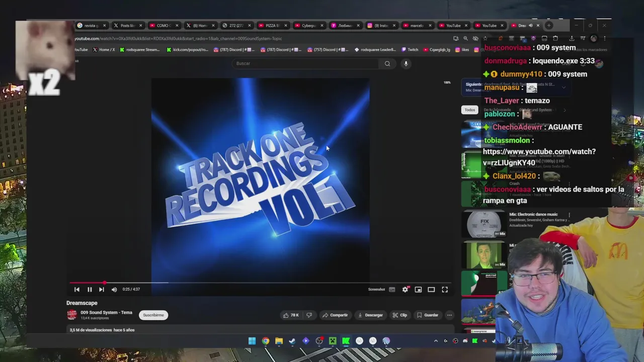Image resolution: width=644 pixels, height=362 pixels.
Task: Open the 'Home / X' bookmark
Action: [104, 50]
